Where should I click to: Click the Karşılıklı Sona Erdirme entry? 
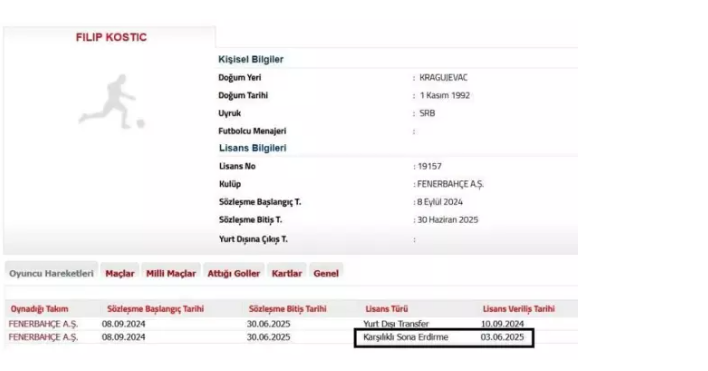(x=405, y=337)
